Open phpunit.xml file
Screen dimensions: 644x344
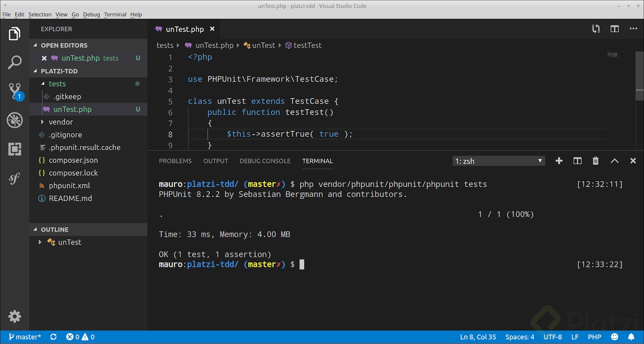pyautogui.click(x=88, y=186)
